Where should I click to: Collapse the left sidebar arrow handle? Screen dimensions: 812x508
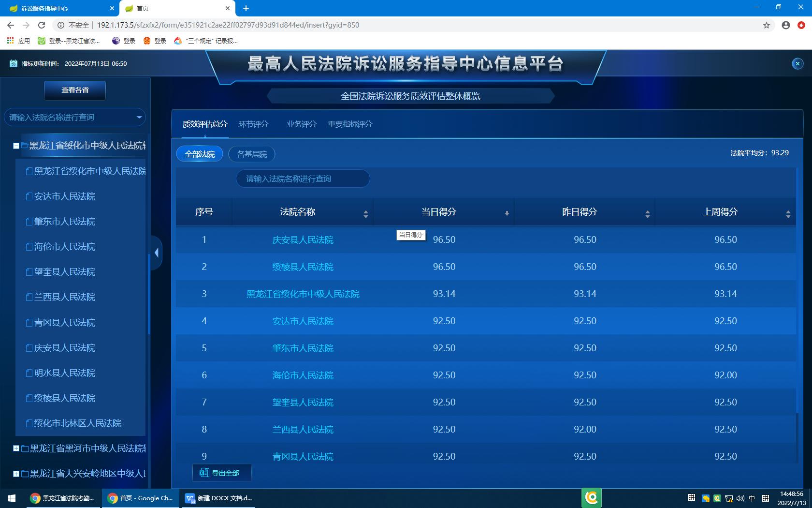(x=156, y=253)
